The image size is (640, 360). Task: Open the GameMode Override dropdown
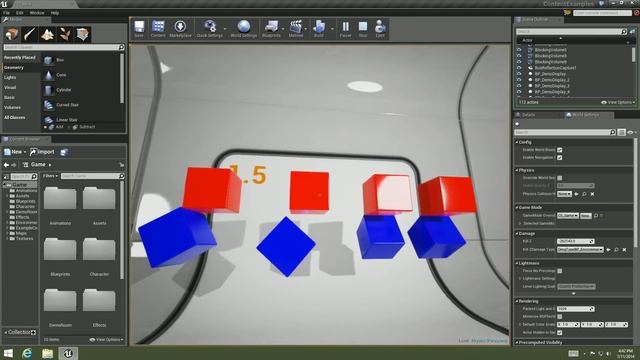pyautogui.click(x=568, y=216)
